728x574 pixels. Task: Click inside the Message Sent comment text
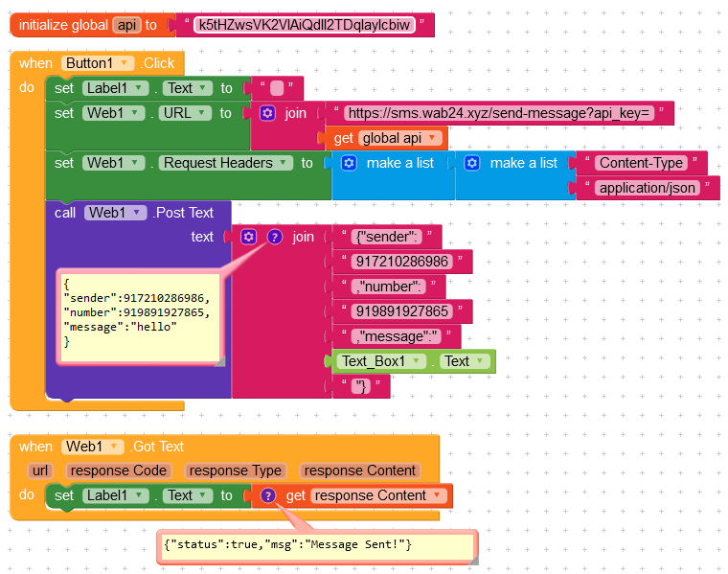(x=287, y=545)
